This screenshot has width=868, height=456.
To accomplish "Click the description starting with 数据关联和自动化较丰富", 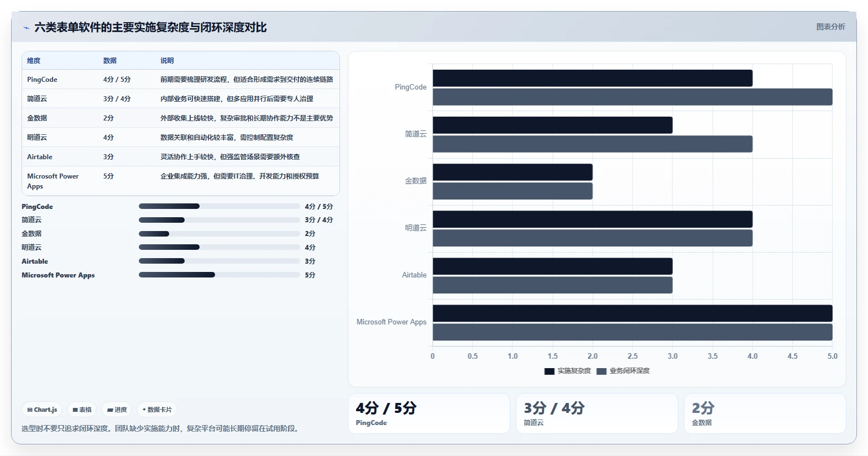I will (227, 138).
